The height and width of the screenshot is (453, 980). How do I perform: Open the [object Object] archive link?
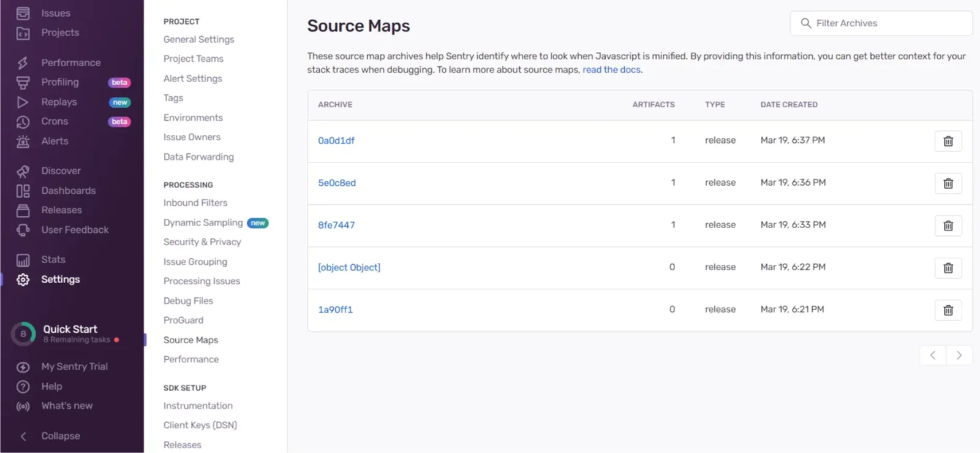pyautogui.click(x=349, y=267)
